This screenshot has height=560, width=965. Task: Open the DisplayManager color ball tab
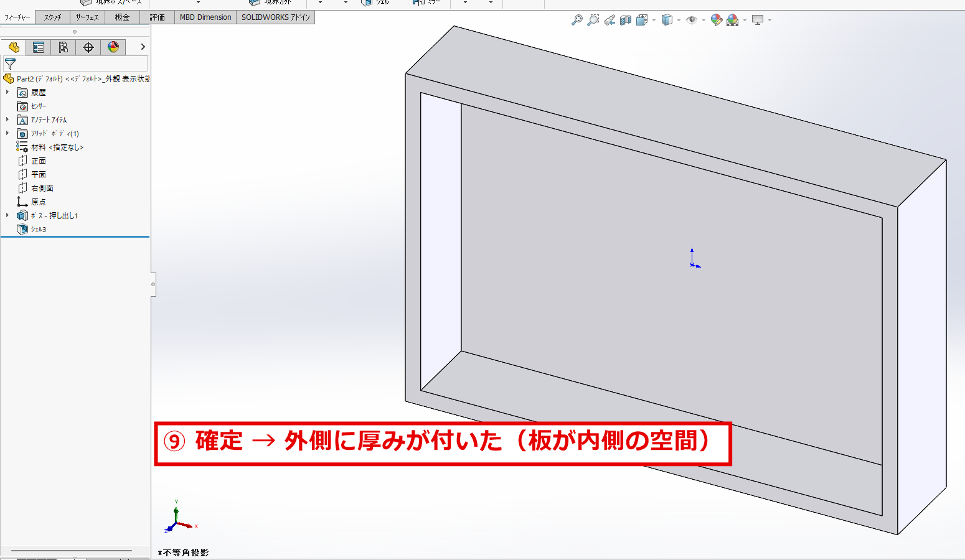[113, 47]
